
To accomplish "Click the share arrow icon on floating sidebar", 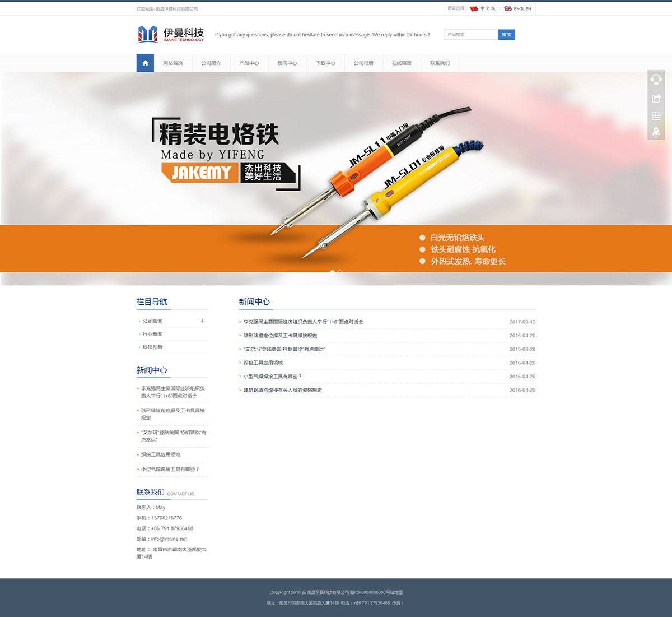I will (656, 98).
